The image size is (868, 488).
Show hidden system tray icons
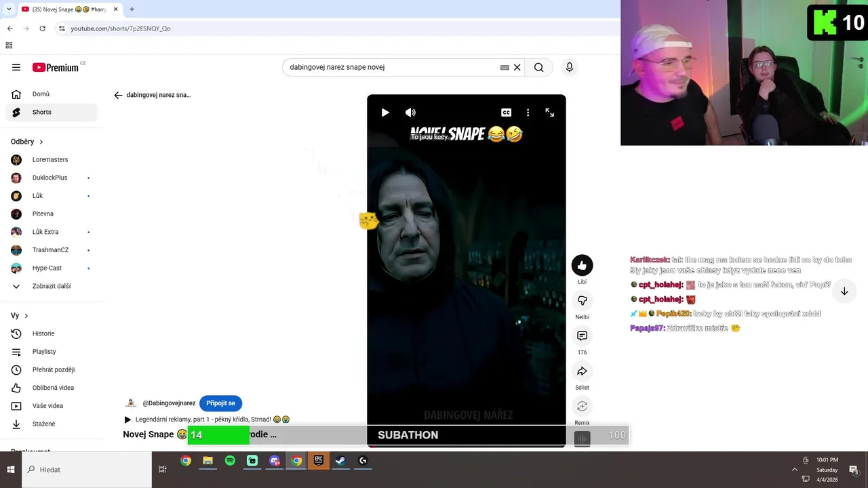[x=795, y=470]
